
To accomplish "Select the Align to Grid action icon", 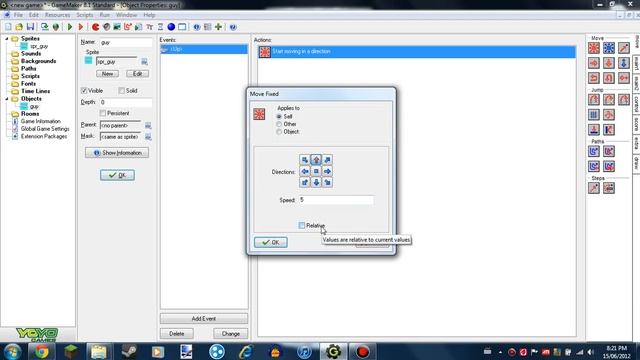I will [x=594, y=115].
